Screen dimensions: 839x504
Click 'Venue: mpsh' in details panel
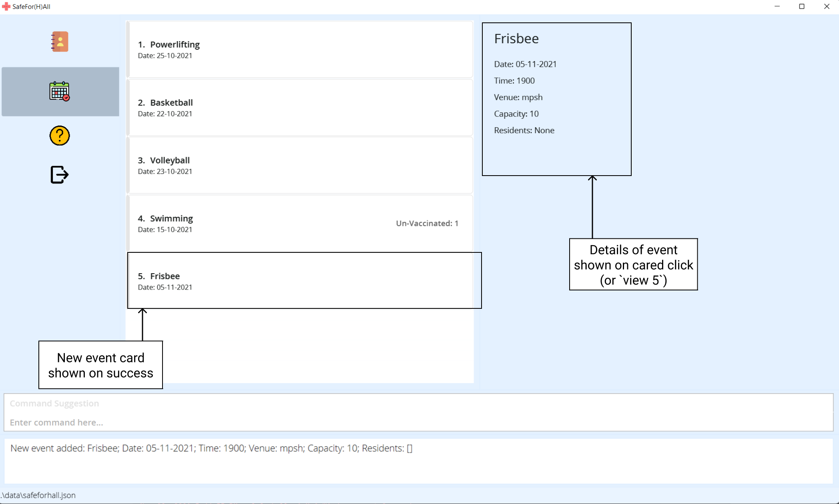(x=518, y=97)
